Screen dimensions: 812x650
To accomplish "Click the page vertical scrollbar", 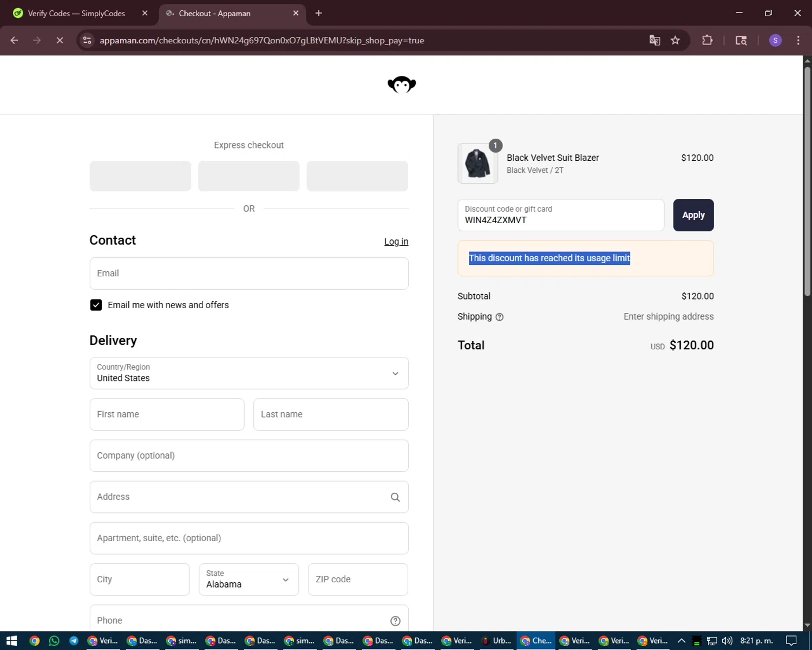I will 807,181.
